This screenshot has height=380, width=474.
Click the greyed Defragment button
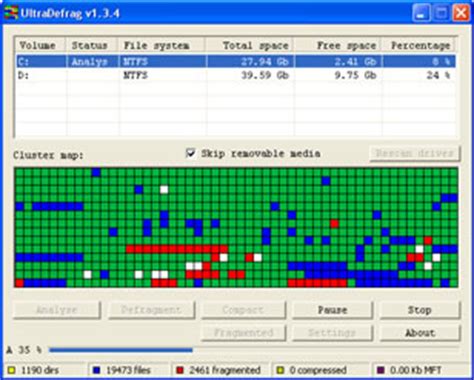click(x=151, y=310)
